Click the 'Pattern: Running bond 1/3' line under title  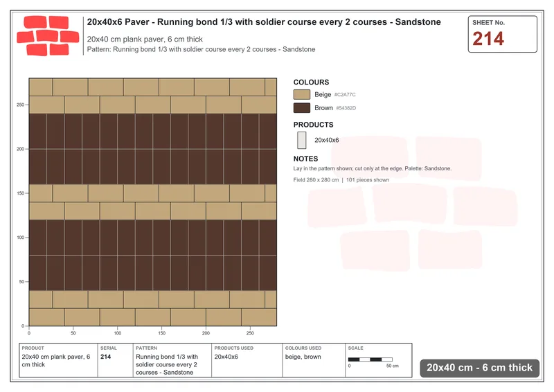[x=201, y=49]
